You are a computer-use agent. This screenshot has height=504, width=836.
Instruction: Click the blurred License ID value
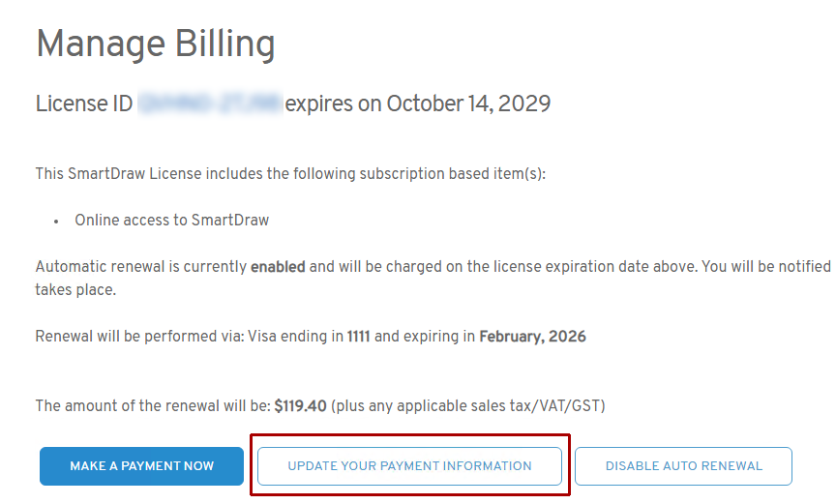[x=209, y=103]
